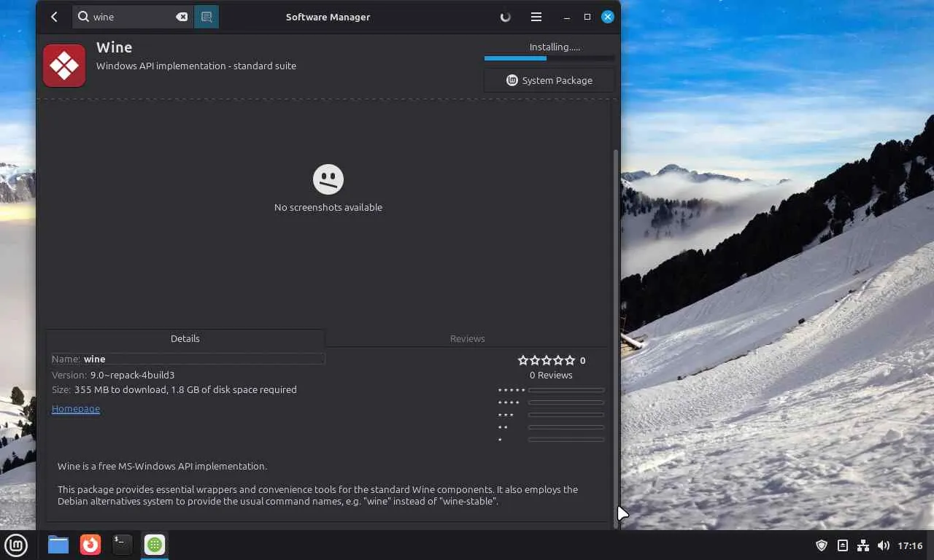Click the Software Manager taskbar icon
This screenshot has height=560, width=934.
click(x=155, y=545)
